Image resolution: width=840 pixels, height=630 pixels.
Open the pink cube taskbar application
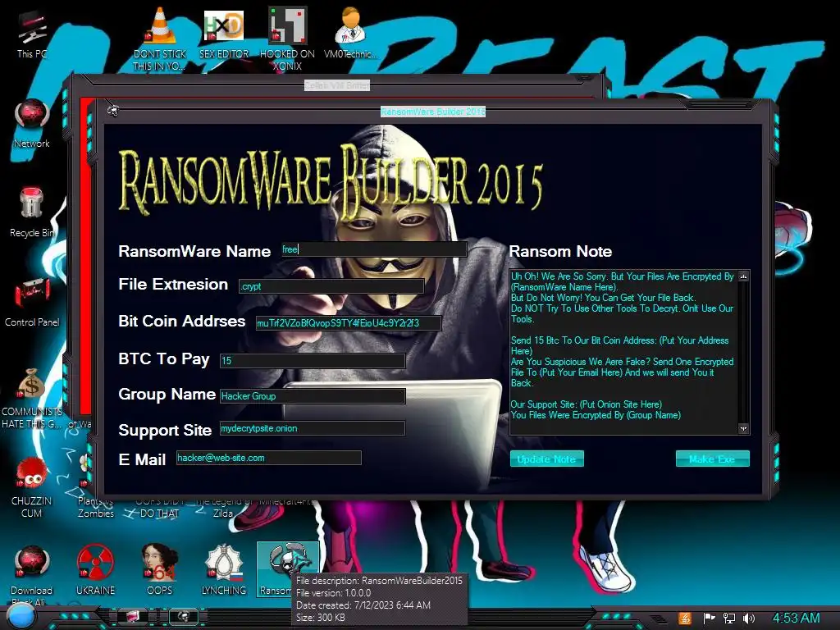pos(132,617)
